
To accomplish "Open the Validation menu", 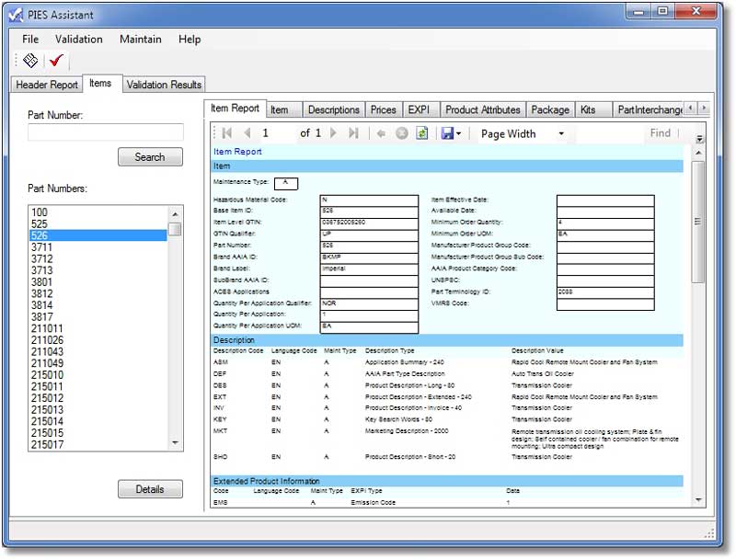I will coord(78,40).
